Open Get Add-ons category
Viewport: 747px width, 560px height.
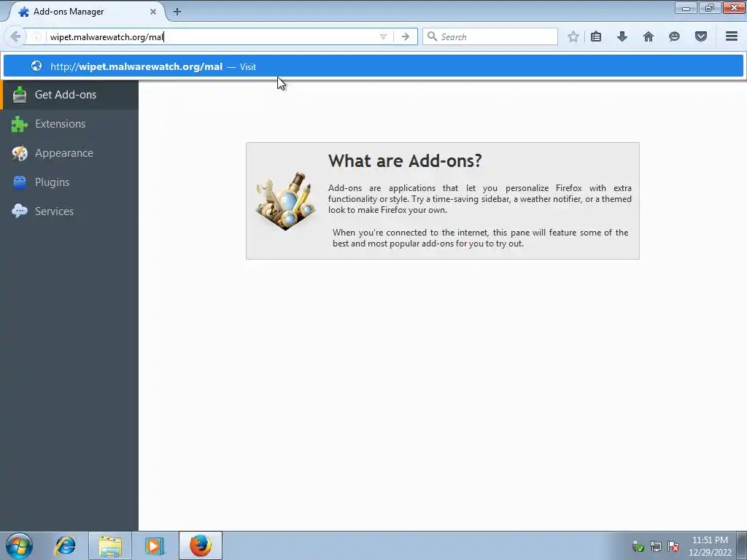pos(69,95)
